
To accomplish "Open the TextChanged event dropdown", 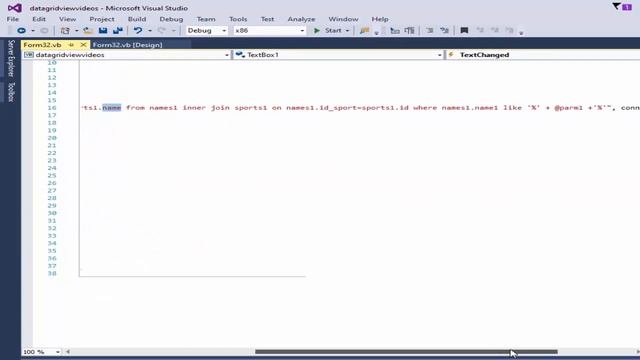I will (x=543, y=55).
